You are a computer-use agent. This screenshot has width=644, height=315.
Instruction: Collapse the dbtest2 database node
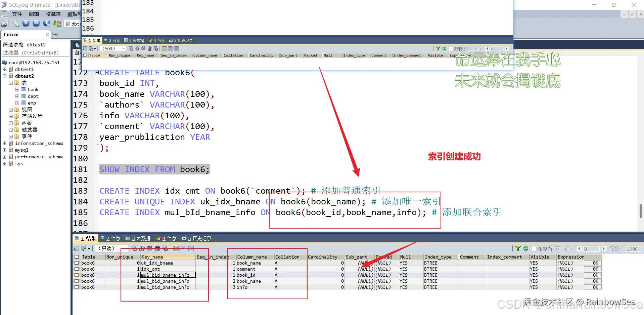(x=5, y=76)
